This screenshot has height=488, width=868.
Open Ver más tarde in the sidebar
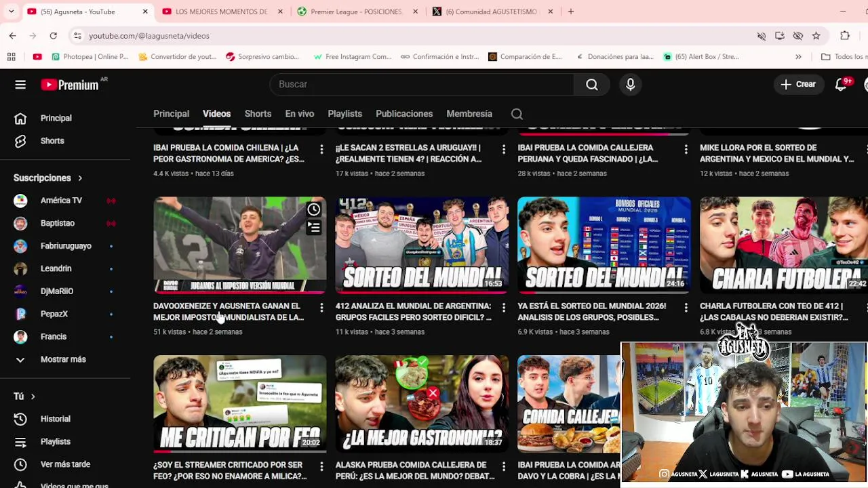pyautogui.click(x=65, y=464)
